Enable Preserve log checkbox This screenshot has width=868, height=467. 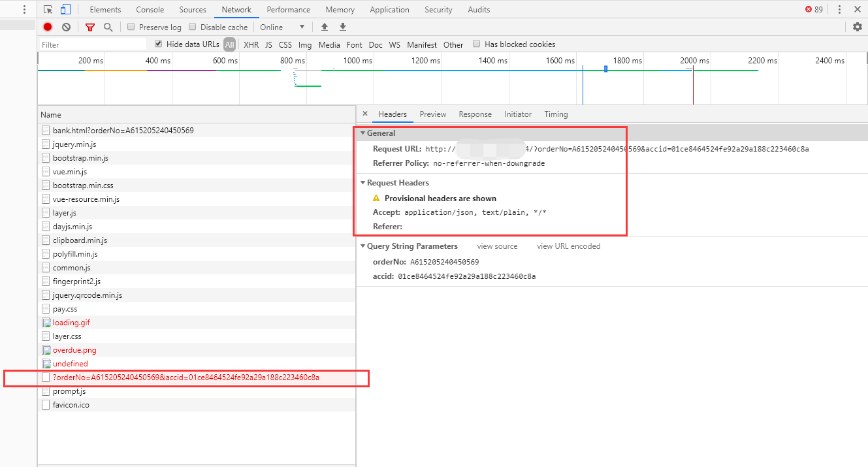click(x=131, y=27)
